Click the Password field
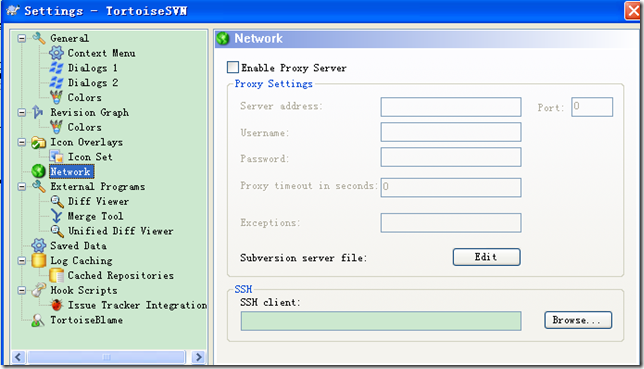Image resolution: width=644 pixels, height=369 pixels. tap(451, 157)
